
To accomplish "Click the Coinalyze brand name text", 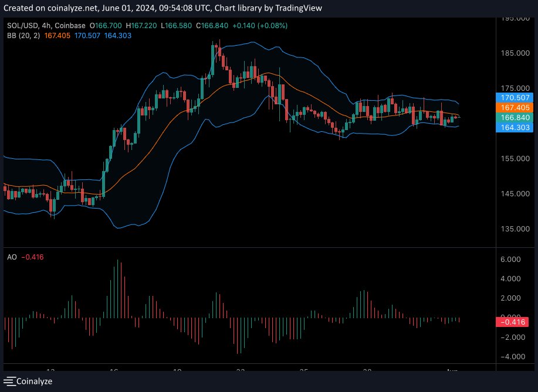I will 34,381.
